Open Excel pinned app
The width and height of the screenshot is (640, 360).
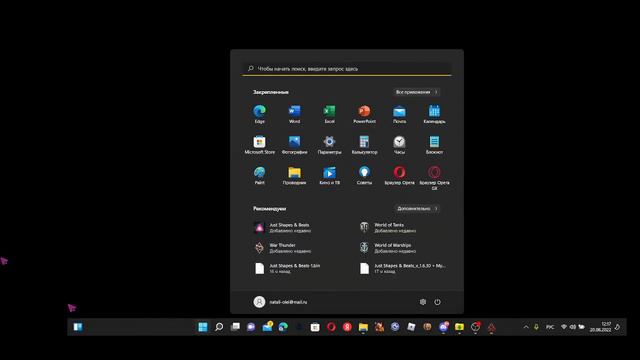(329, 114)
